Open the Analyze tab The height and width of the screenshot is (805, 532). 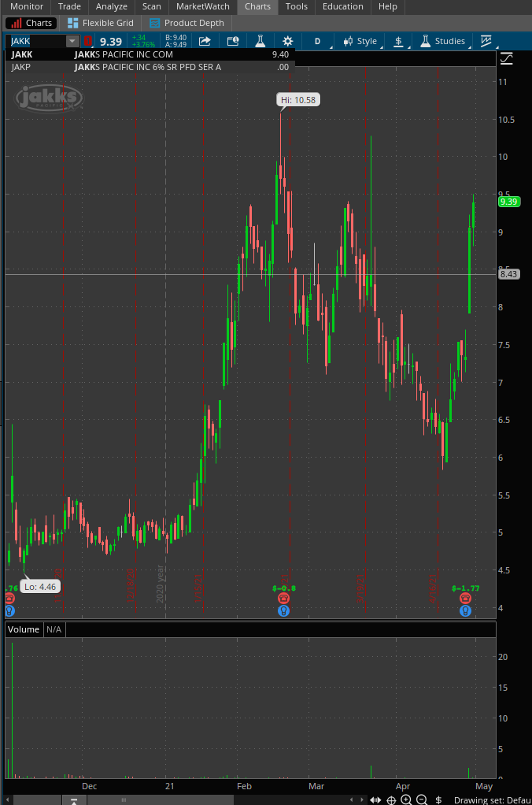[111, 6]
